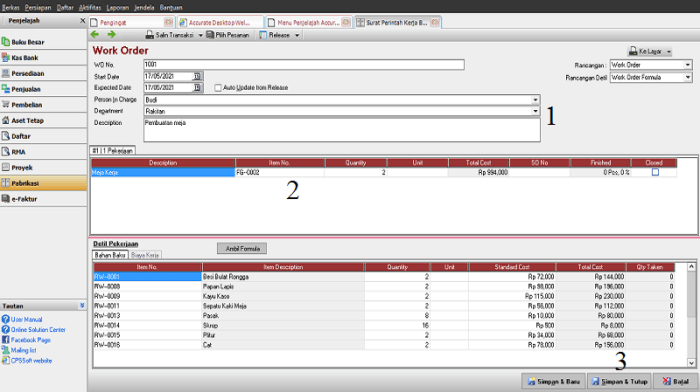Viewport: 700px width, 392px height.
Task: Close the Menu Penjelajah tab
Action: tap(346, 22)
